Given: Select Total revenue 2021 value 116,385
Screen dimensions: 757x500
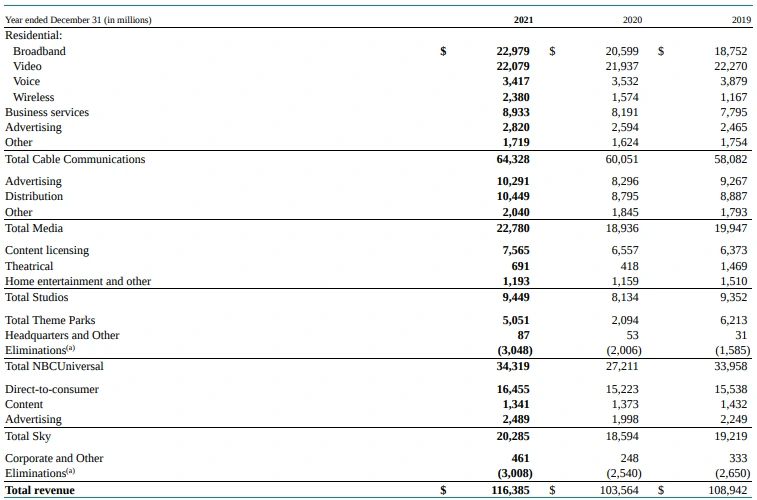Looking at the screenshot, I should click(510, 490).
